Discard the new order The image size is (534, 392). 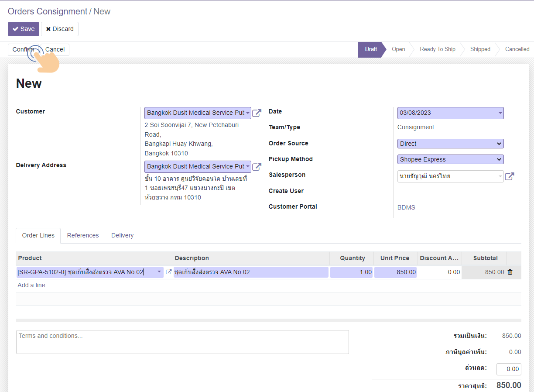(60, 29)
